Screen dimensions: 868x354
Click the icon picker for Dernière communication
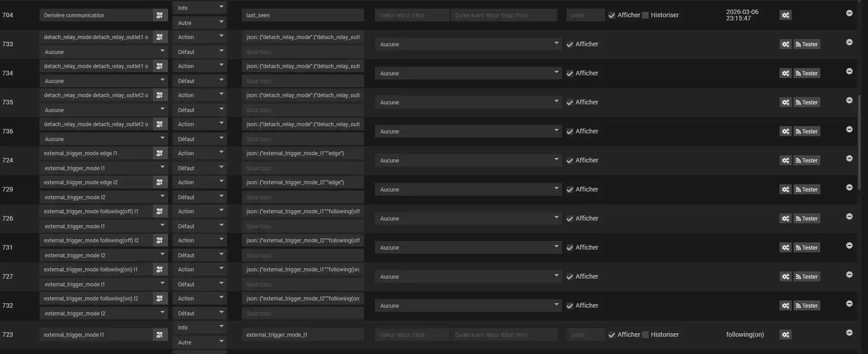(x=159, y=15)
